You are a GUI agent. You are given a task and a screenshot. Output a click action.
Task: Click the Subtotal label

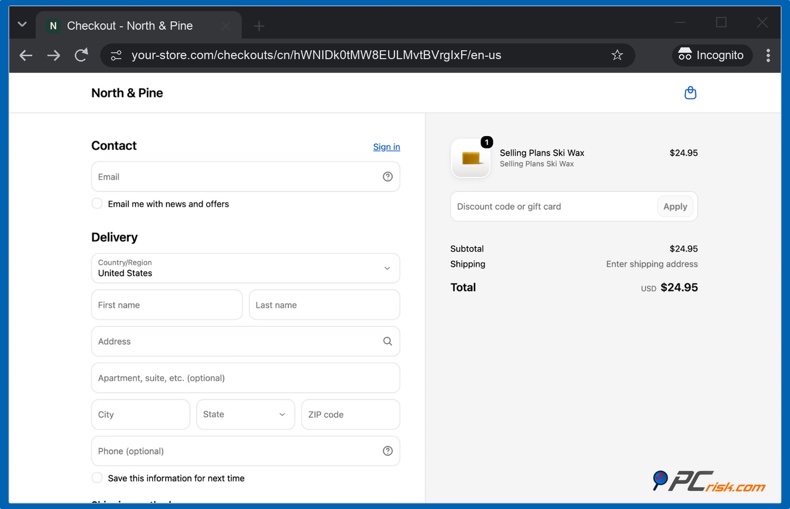pyautogui.click(x=467, y=248)
